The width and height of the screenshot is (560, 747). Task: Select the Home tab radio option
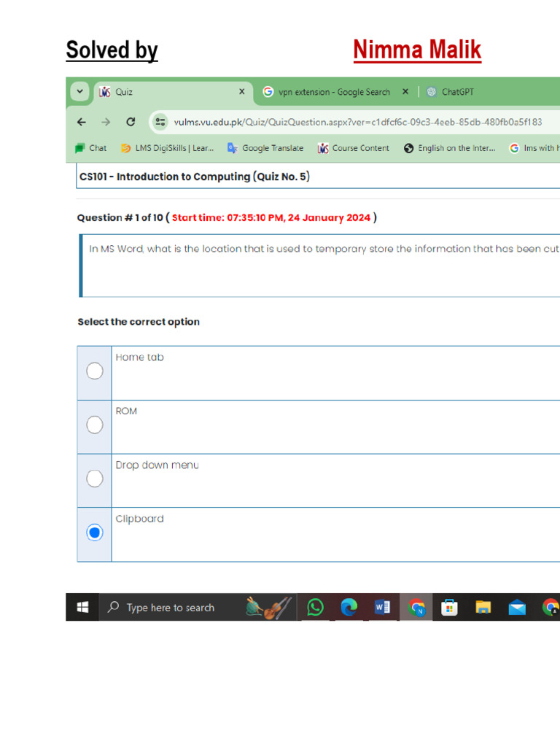pyautogui.click(x=95, y=371)
